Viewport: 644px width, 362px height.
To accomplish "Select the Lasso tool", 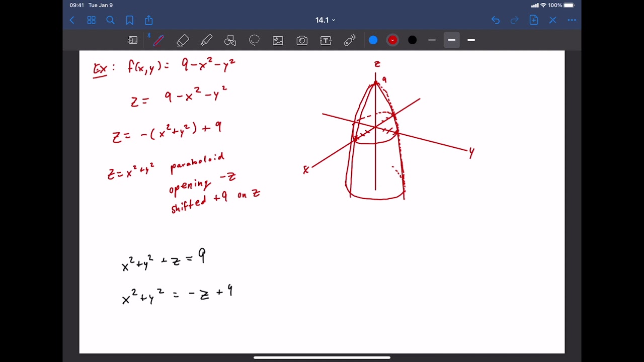I will 254,40.
